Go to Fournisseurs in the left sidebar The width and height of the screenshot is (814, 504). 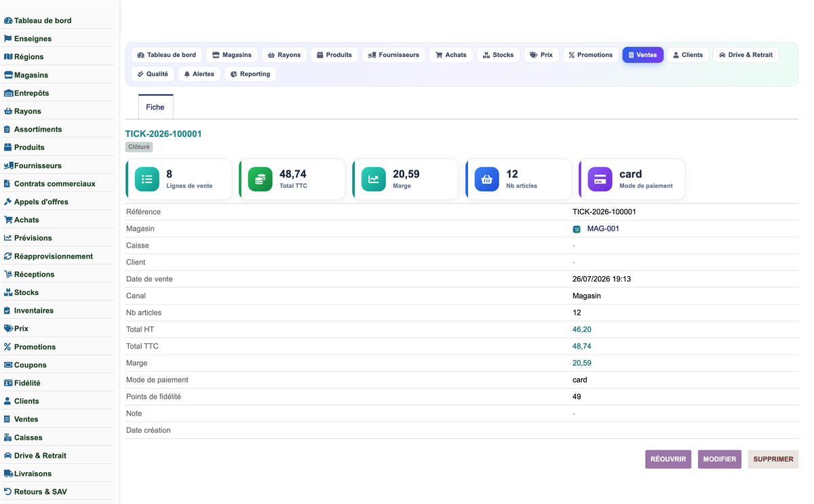click(38, 166)
